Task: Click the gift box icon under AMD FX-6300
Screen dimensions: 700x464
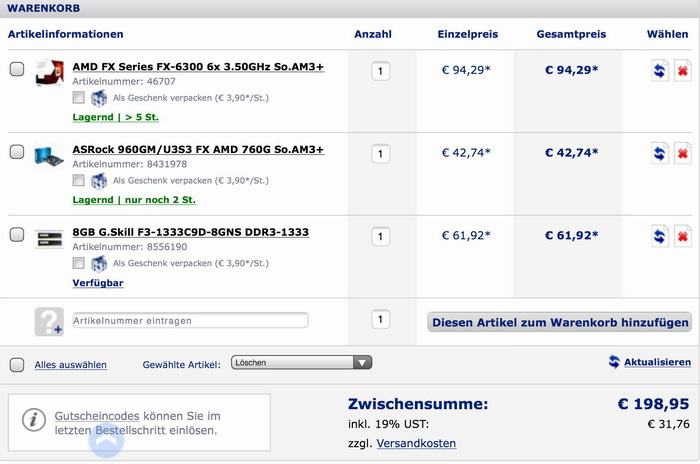Action: tap(99, 98)
